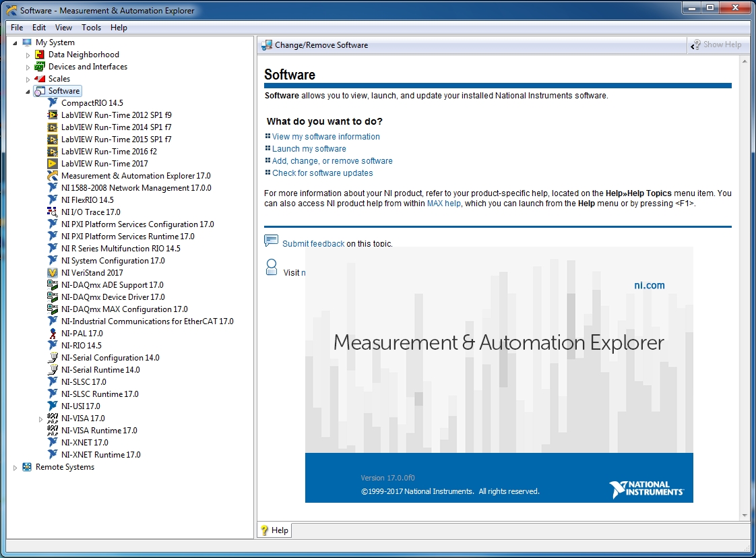The height and width of the screenshot is (558, 756).
Task: Click the Submit feedback link
Action: coord(313,243)
